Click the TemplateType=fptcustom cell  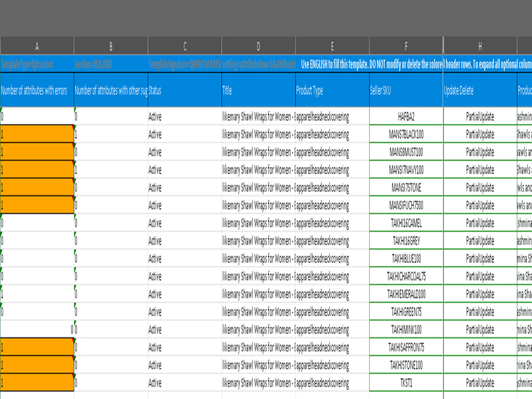tap(37, 64)
